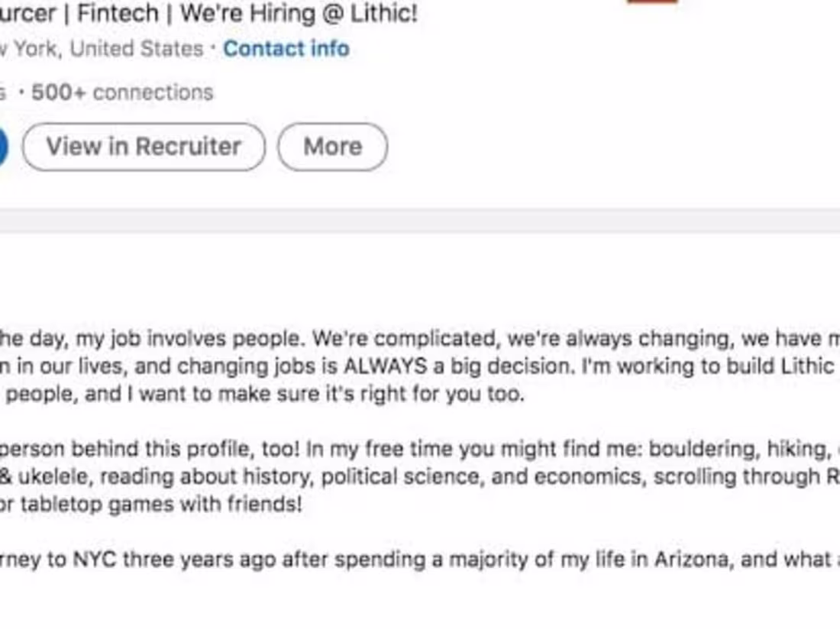Click the View in Recruiter button
Viewport: 840px width, 629px height.
click(144, 146)
